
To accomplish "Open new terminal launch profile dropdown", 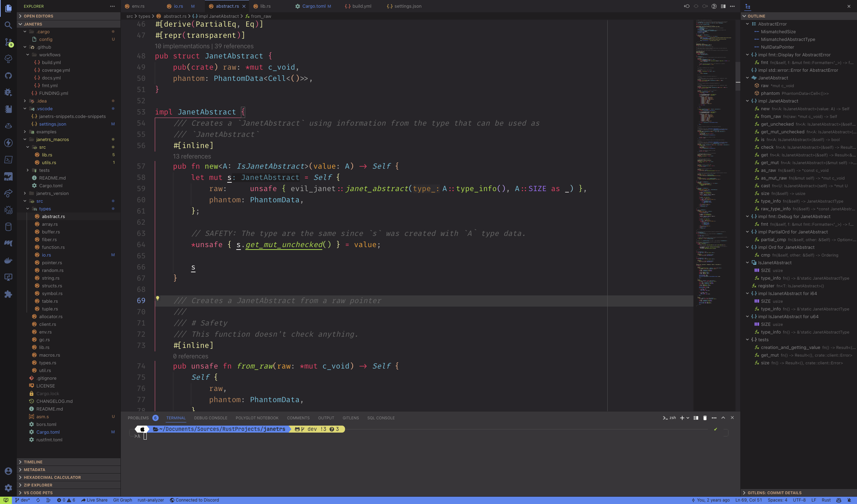I will [x=688, y=418].
